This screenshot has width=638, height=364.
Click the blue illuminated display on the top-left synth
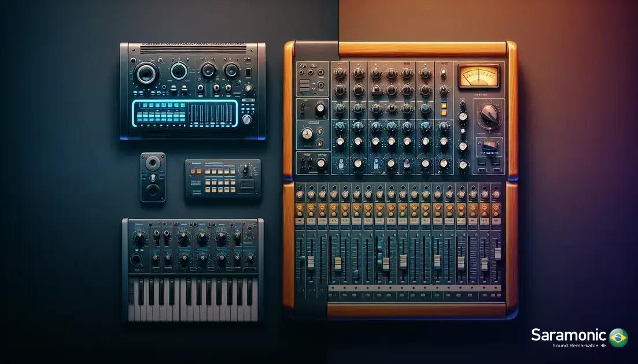[x=185, y=113]
